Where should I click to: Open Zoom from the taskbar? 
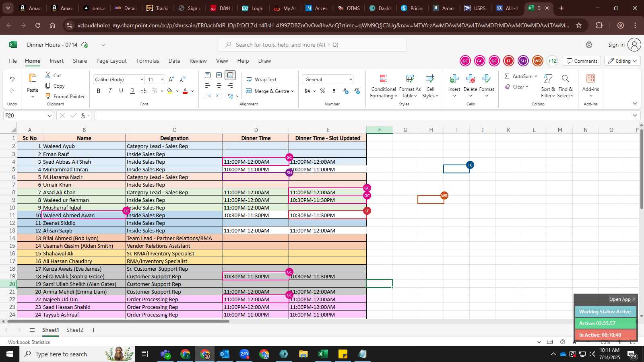click(x=244, y=354)
